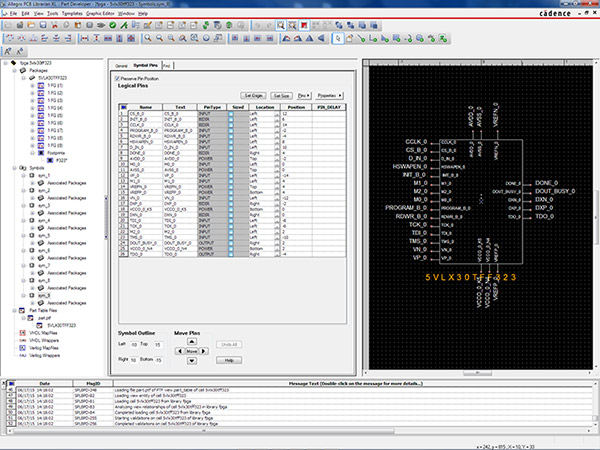Open the Graphic Editor menu

(100, 13)
